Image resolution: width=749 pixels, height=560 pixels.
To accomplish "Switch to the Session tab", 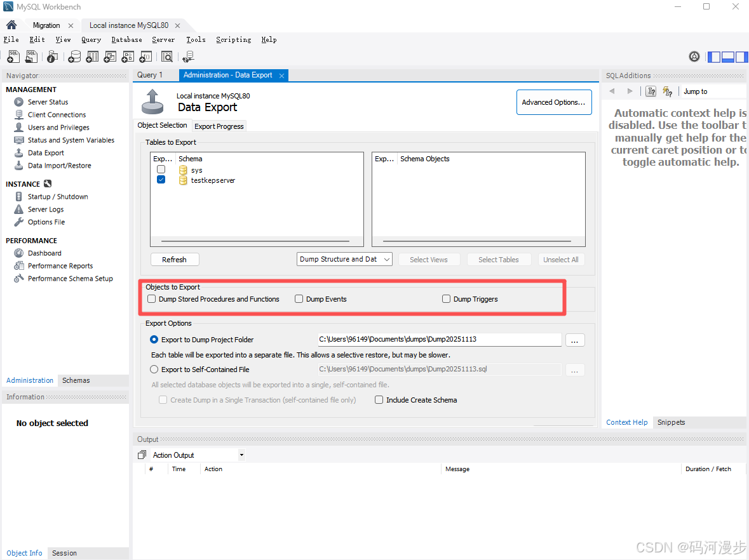I will pos(64,553).
